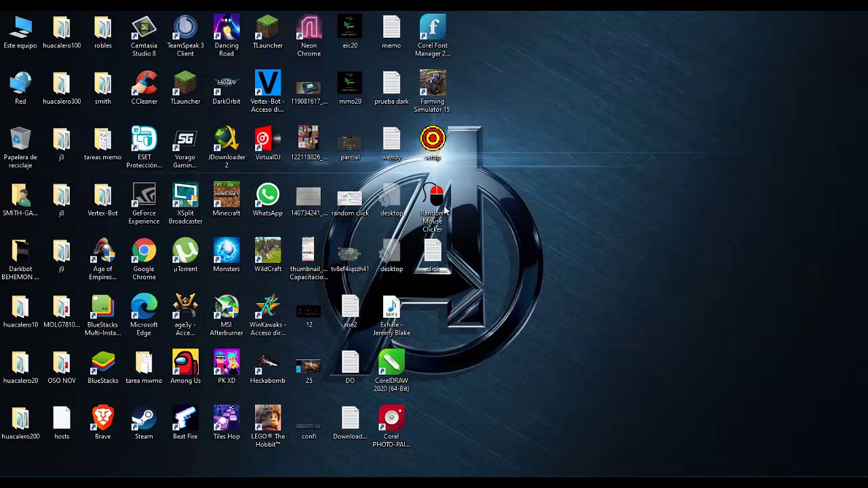This screenshot has width=868, height=488.
Task: Select the Exhale - Jeremy Blake MP3 file
Action: [391, 314]
